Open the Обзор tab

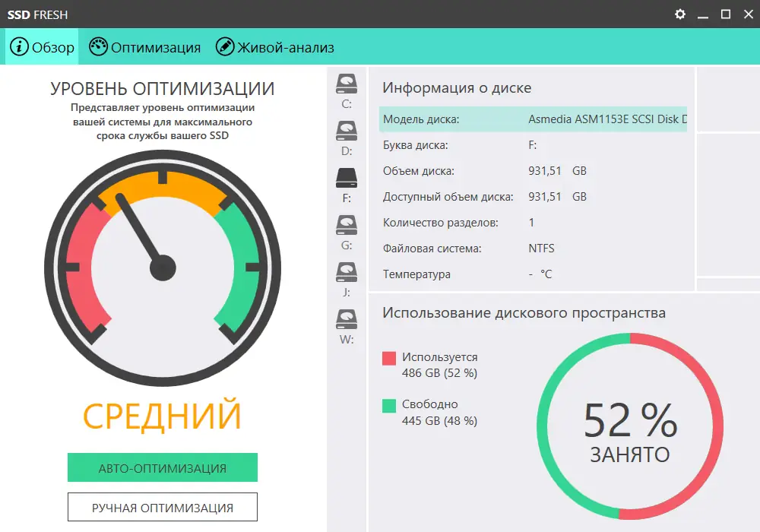[x=42, y=46]
